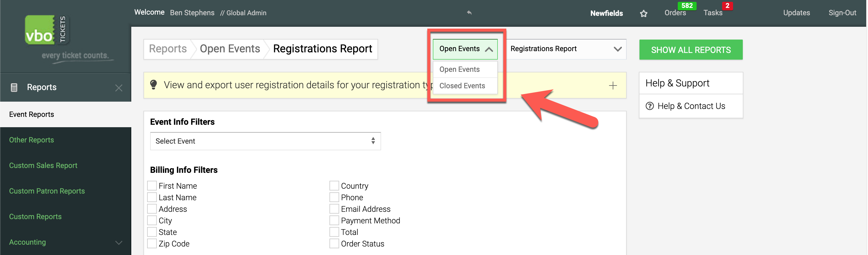This screenshot has height=255, width=868.
Task: Open the Select Event dropdown
Action: coord(265,141)
